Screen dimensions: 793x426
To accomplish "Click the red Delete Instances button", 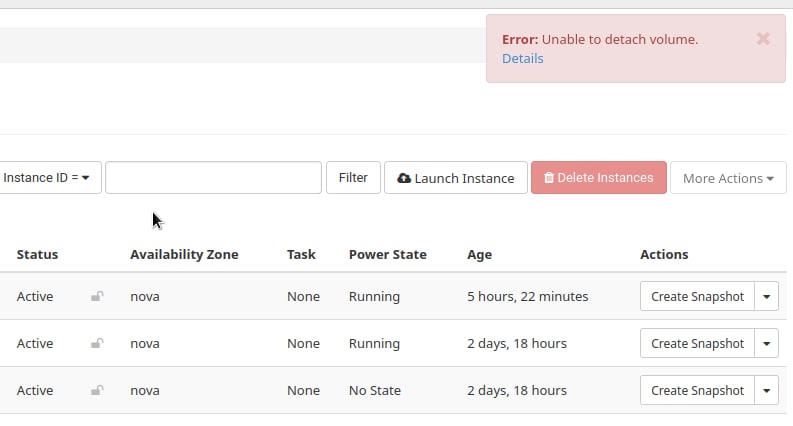I will [598, 178].
